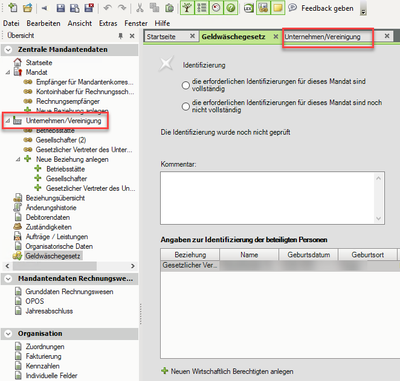400x381 pixels.
Task: Click the Mandat person icon in tree
Action: [x=18, y=72]
